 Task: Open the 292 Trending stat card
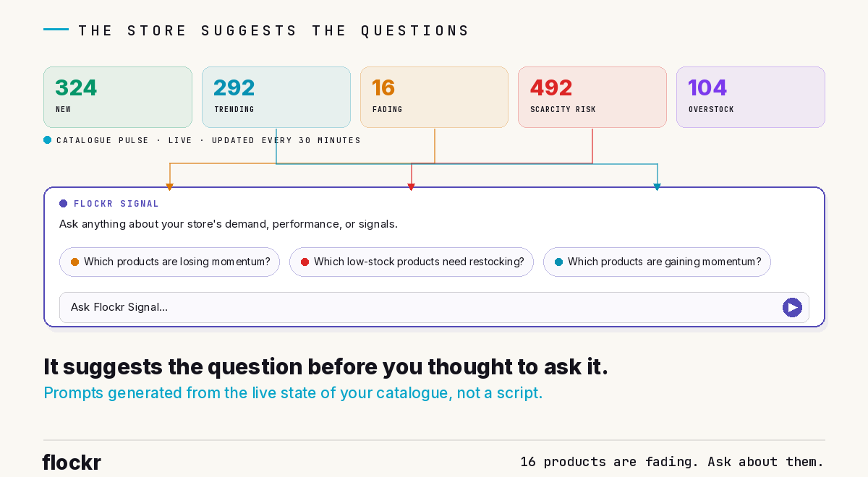point(276,97)
